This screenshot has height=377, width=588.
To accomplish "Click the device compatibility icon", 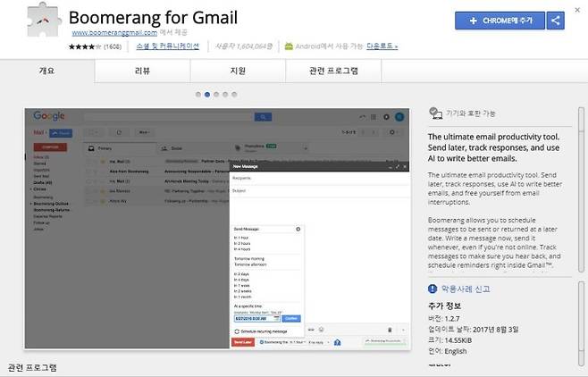I will click(434, 113).
